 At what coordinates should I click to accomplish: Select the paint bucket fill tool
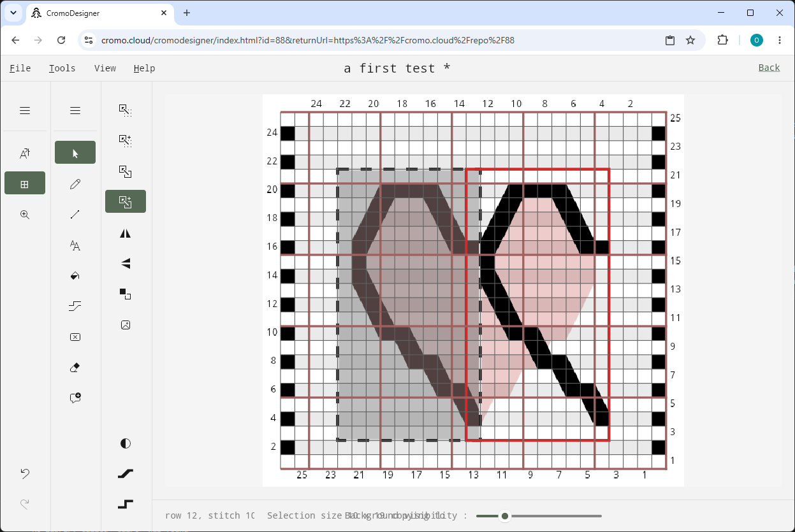[x=75, y=276]
